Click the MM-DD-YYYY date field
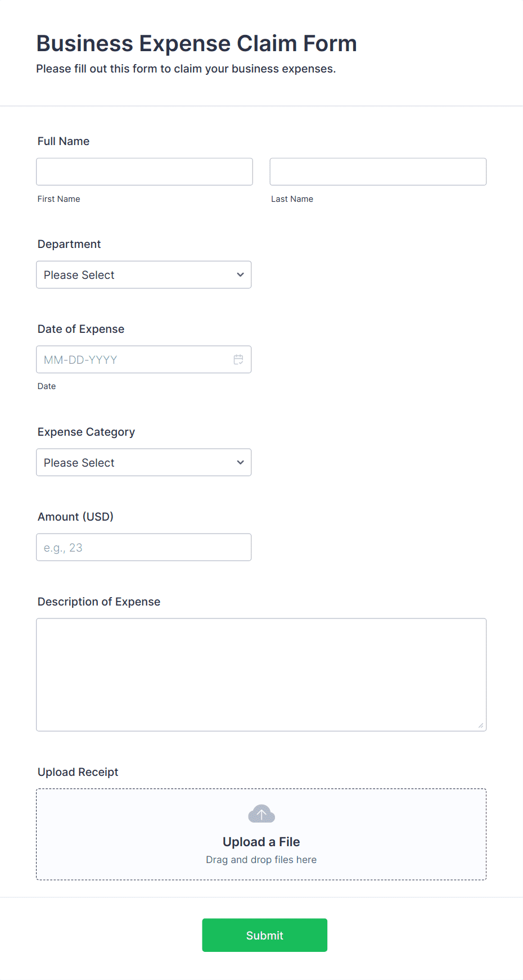This screenshot has width=523, height=980. pos(129,359)
